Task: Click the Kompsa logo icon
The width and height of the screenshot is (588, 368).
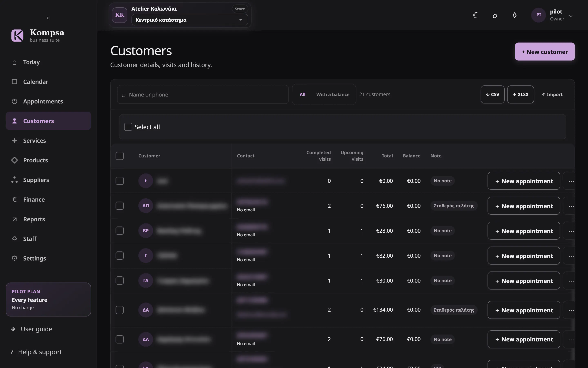Action: tap(18, 36)
